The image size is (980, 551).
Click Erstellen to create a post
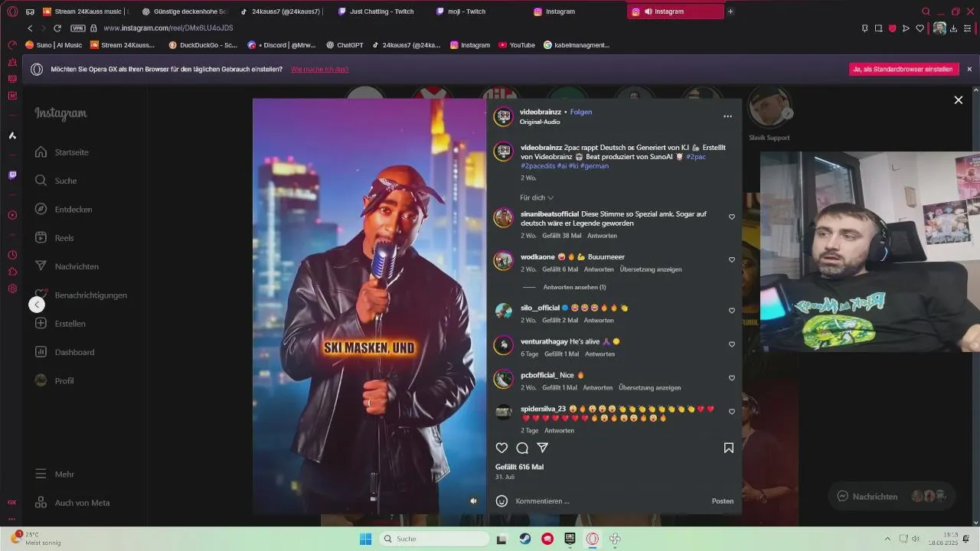(x=60, y=324)
